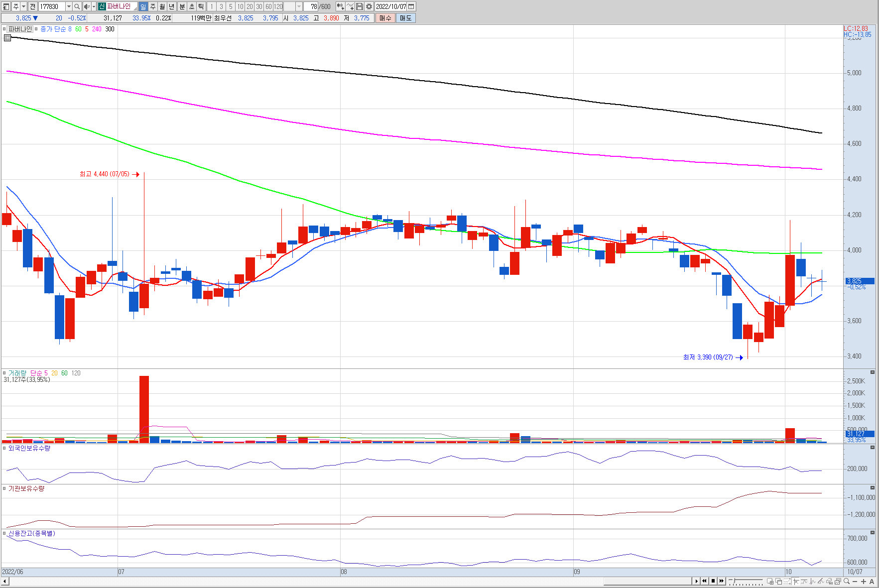
Task: Open chart settings gear icon
Action: pos(369,6)
